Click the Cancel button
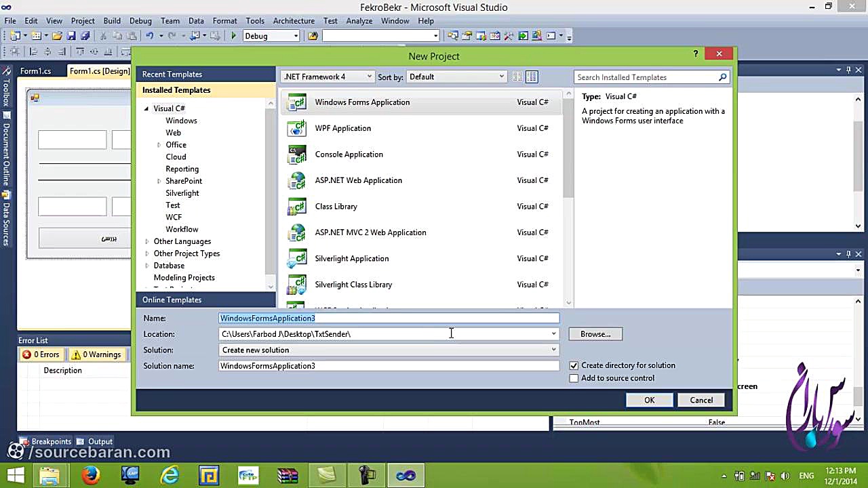Viewport: 868px width, 488px height. [x=701, y=401]
